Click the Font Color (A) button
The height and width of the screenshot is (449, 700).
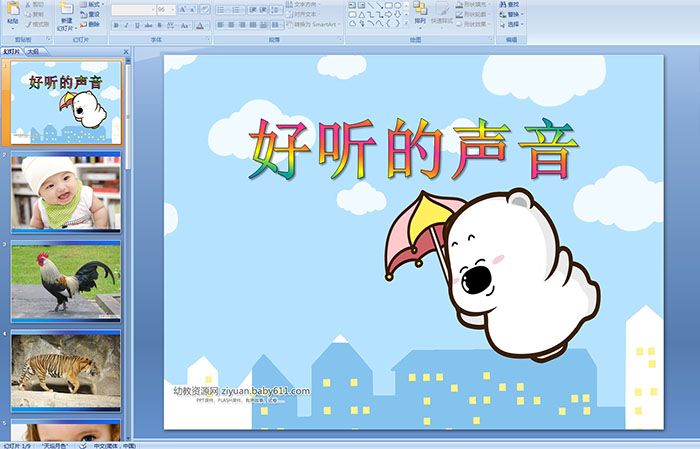tap(200, 25)
